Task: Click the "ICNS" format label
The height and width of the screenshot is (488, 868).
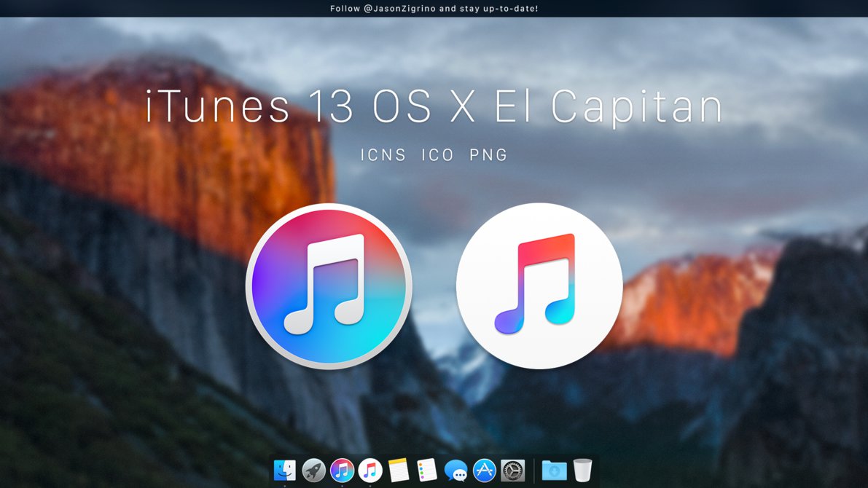Action: tap(383, 155)
